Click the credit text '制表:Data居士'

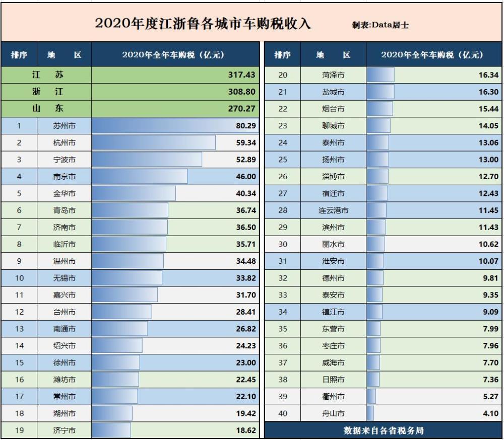point(380,25)
